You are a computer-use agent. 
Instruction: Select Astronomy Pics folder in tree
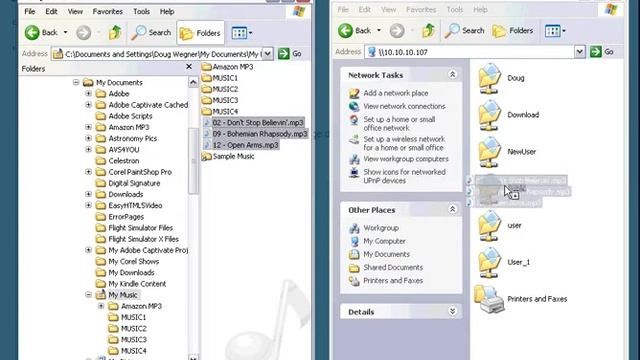point(133,138)
